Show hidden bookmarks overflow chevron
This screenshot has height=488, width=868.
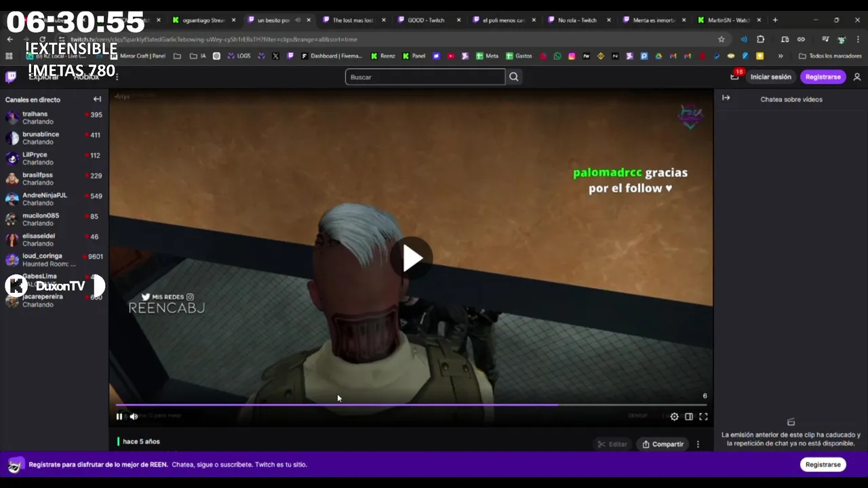point(781,56)
